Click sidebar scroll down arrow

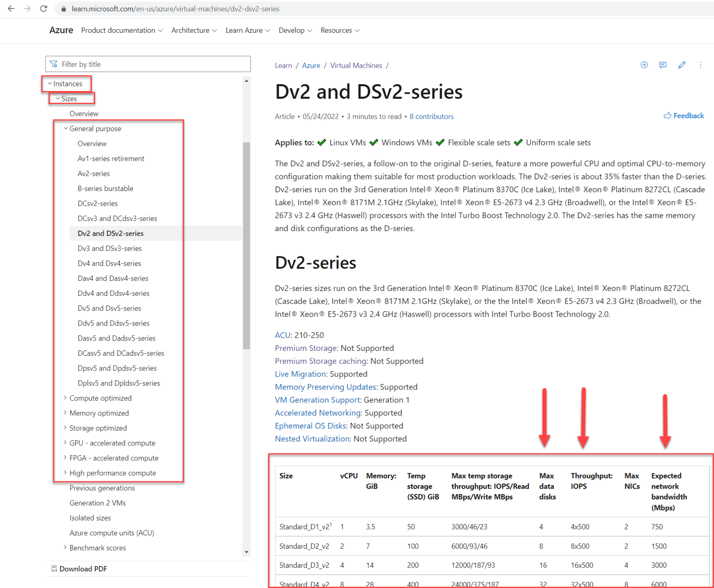(246, 552)
